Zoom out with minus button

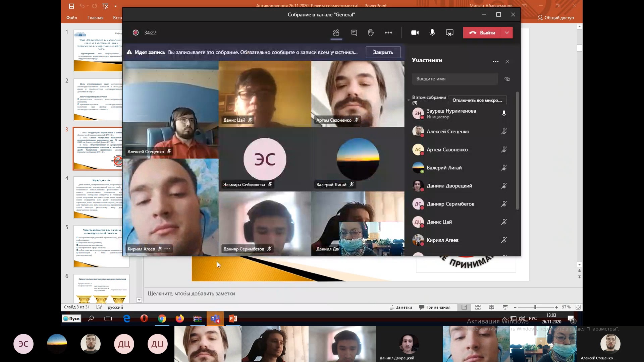coord(515,307)
